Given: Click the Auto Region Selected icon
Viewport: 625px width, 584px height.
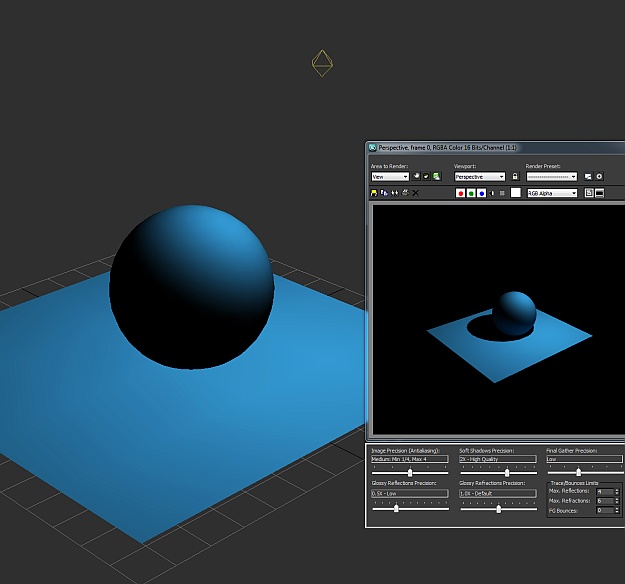Looking at the screenshot, I should pos(426,176).
